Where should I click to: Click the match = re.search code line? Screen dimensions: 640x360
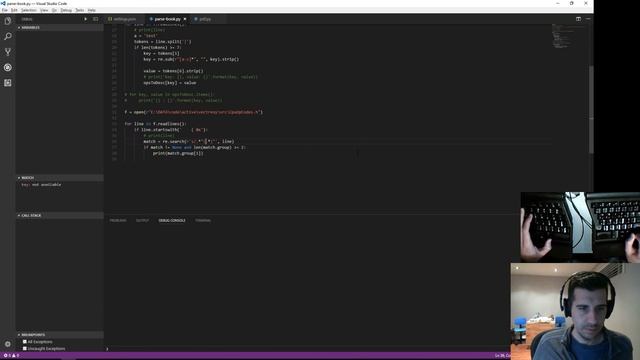(x=189, y=141)
